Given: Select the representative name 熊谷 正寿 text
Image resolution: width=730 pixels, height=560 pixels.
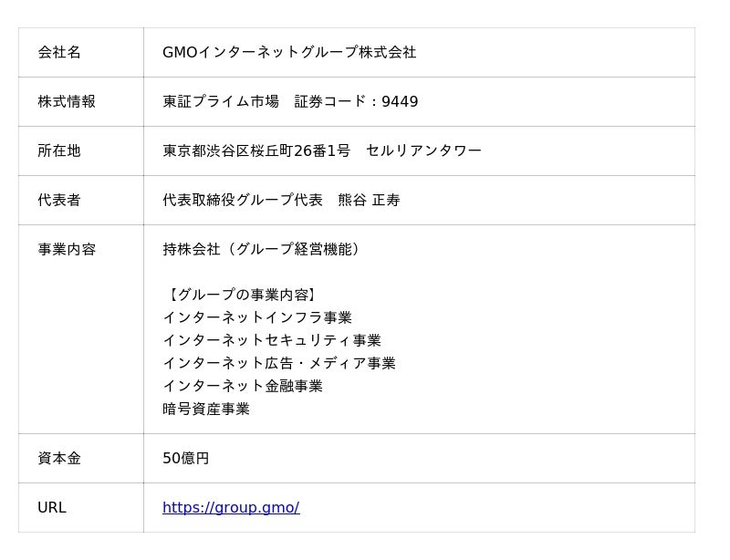Looking at the screenshot, I should [x=369, y=201].
